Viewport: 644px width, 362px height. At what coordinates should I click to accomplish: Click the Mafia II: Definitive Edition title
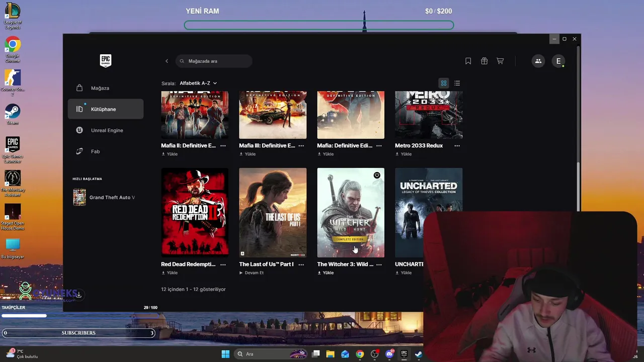click(x=188, y=146)
